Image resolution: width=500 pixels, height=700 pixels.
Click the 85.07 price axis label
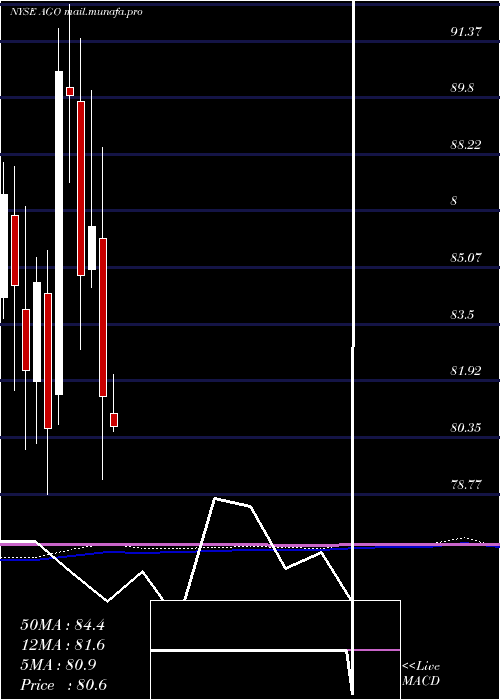466,258
